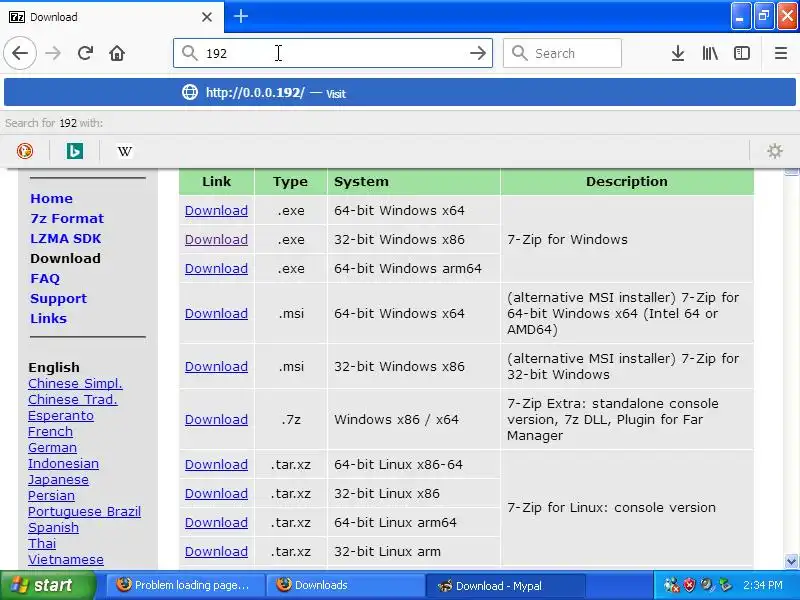Switch language to Thai
The image size is (800, 600).
(x=42, y=543)
